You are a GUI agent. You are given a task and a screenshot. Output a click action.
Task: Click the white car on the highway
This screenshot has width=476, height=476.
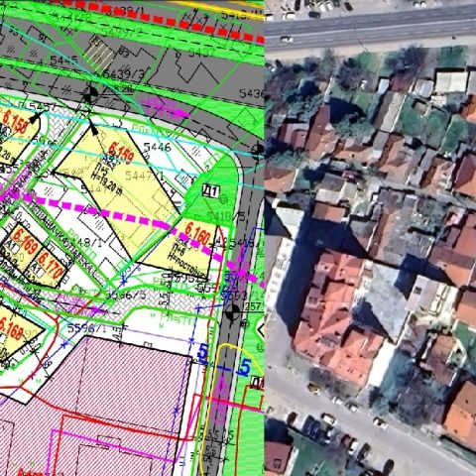click(x=287, y=40)
